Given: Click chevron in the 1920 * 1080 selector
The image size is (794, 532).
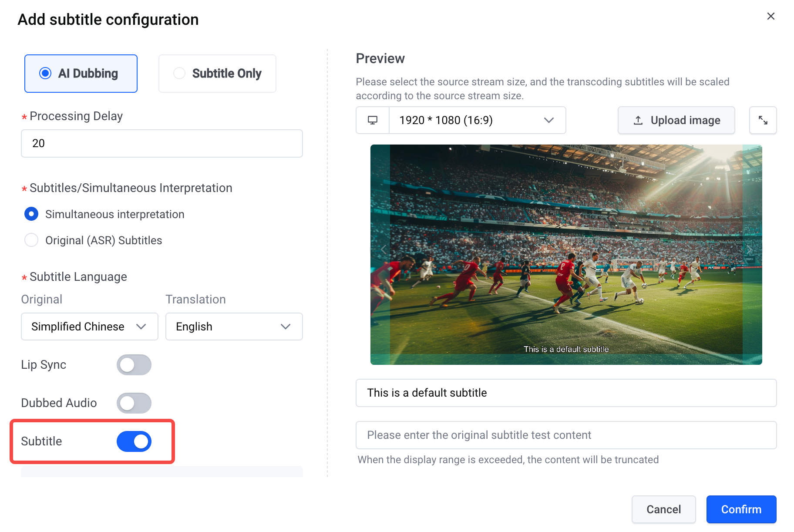Looking at the screenshot, I should click(x=548, y=120).
